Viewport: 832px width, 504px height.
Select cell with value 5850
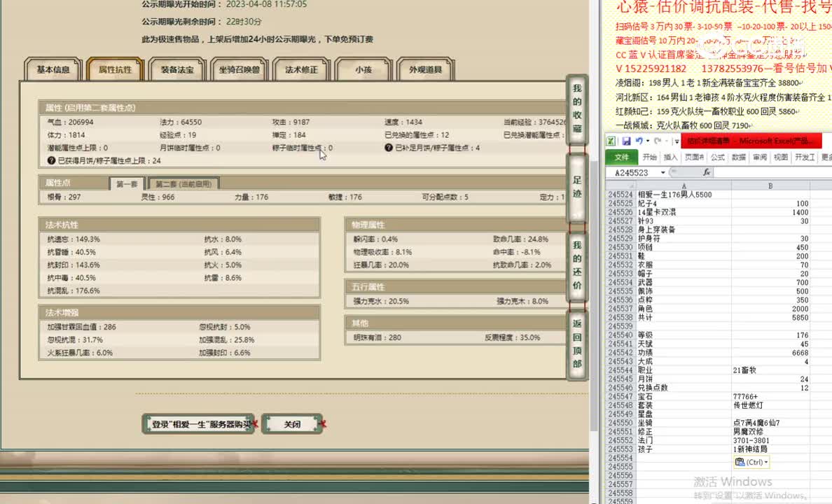click(x=770, y=318)
